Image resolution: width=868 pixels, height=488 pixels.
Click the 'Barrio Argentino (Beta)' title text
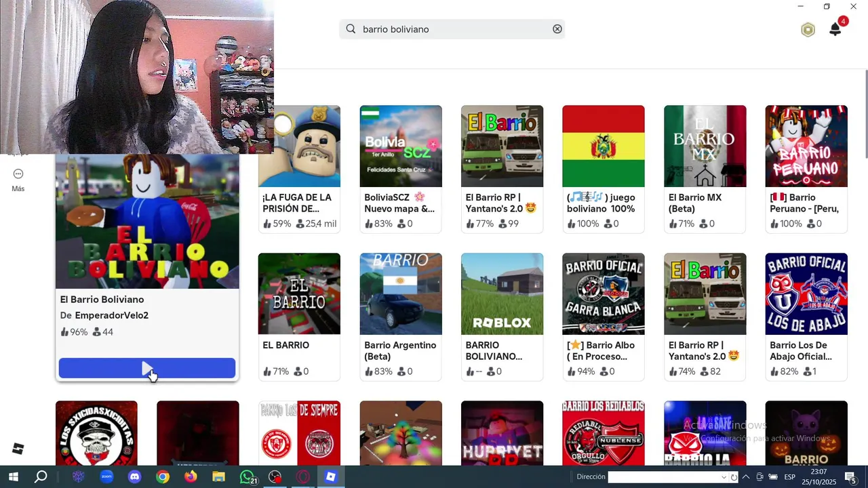click(x=400, y=350)
